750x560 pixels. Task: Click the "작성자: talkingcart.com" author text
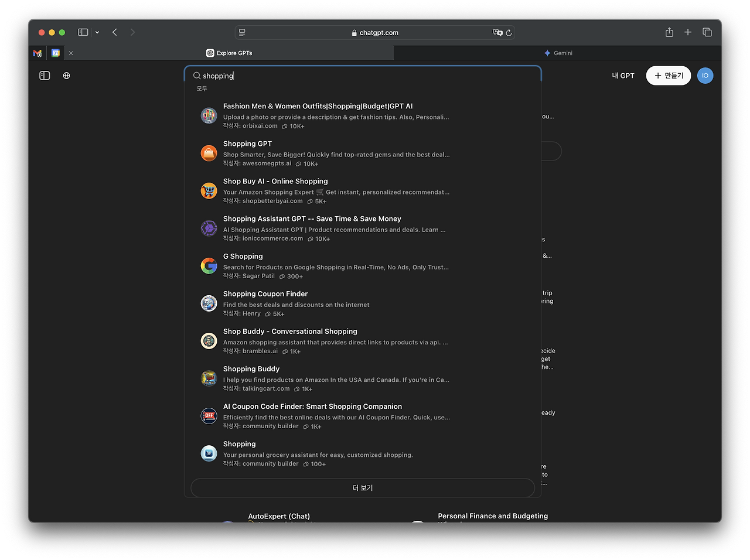(x=257, y=388)
